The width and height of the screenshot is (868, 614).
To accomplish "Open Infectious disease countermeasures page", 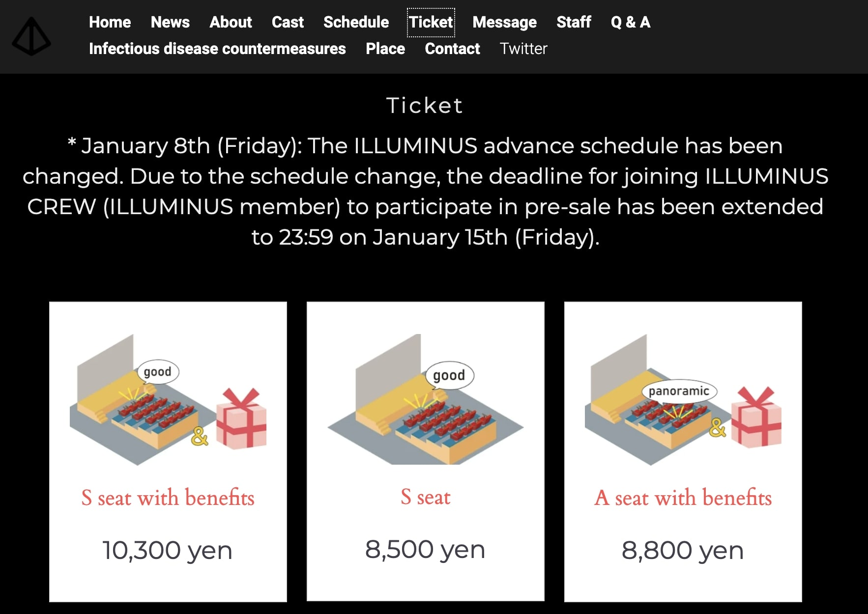I will click(x=217, y=49).
